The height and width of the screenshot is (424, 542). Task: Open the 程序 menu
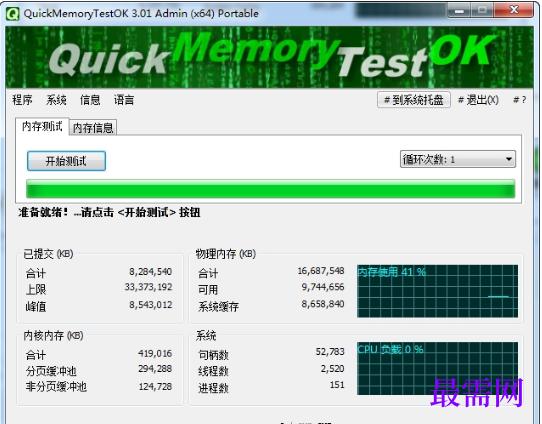[x=22, y=100]
